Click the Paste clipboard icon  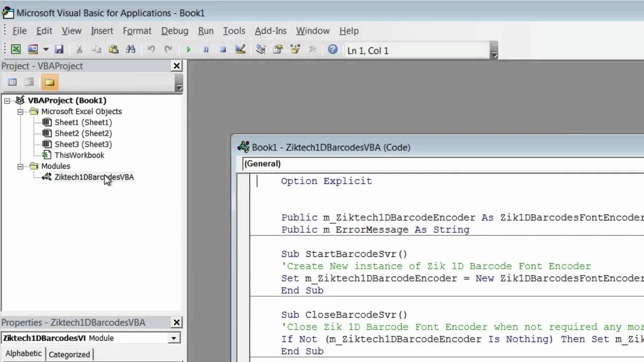(x=114, y=49)
